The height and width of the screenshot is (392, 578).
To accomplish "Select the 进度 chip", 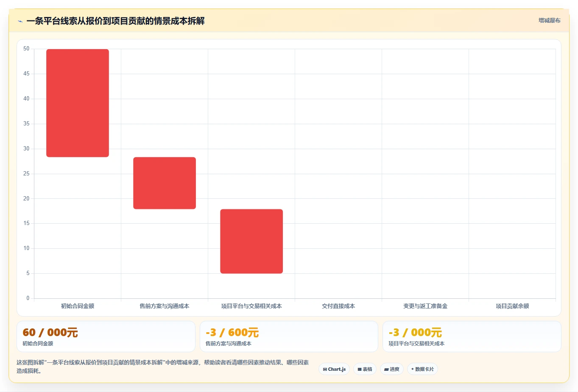I will pyautogui.click(x=392, y=369).
